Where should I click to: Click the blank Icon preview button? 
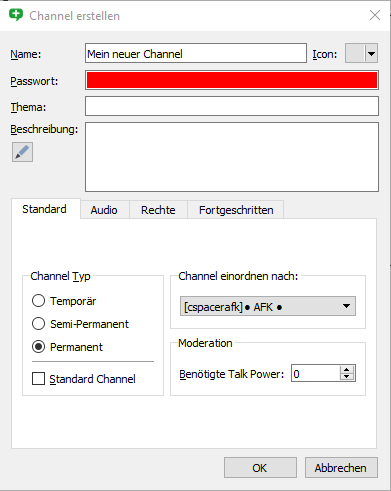pos(355,53)
